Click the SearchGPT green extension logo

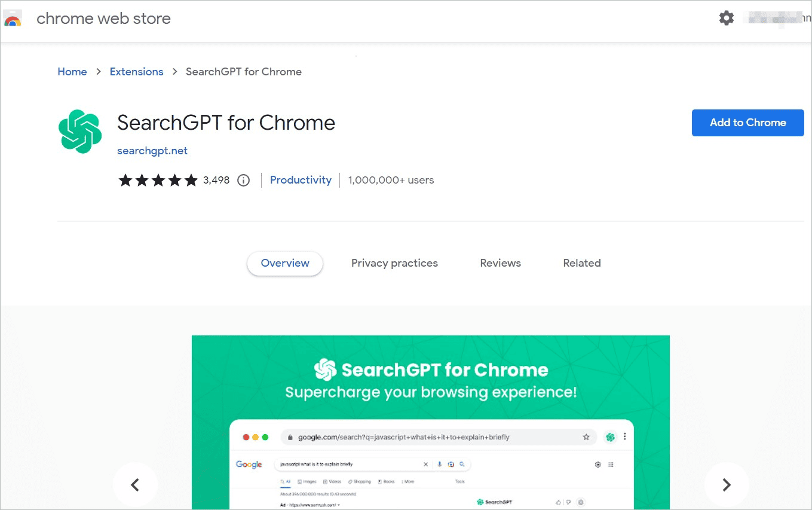(x=80, y=132)
